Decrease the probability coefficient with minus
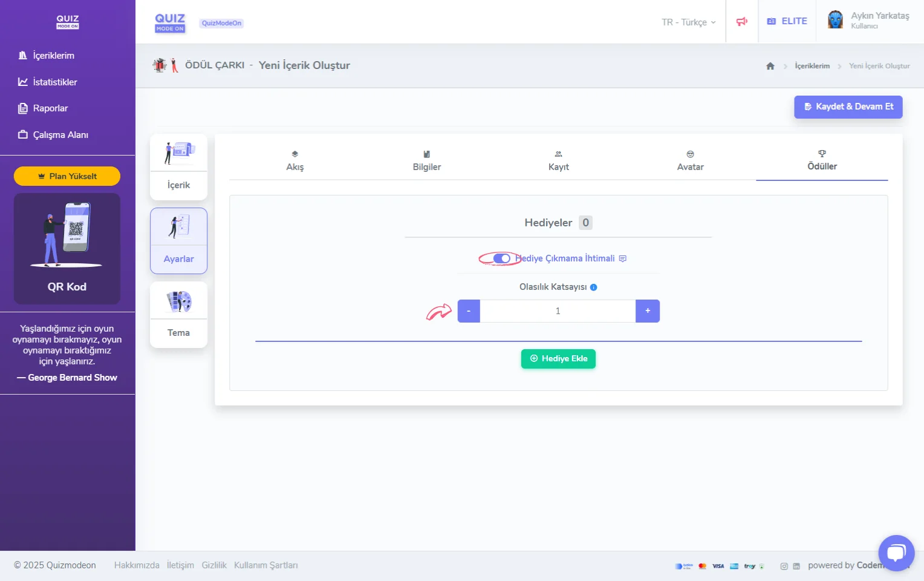The height and width of the screenshot is (581, 924). point(469,311)
